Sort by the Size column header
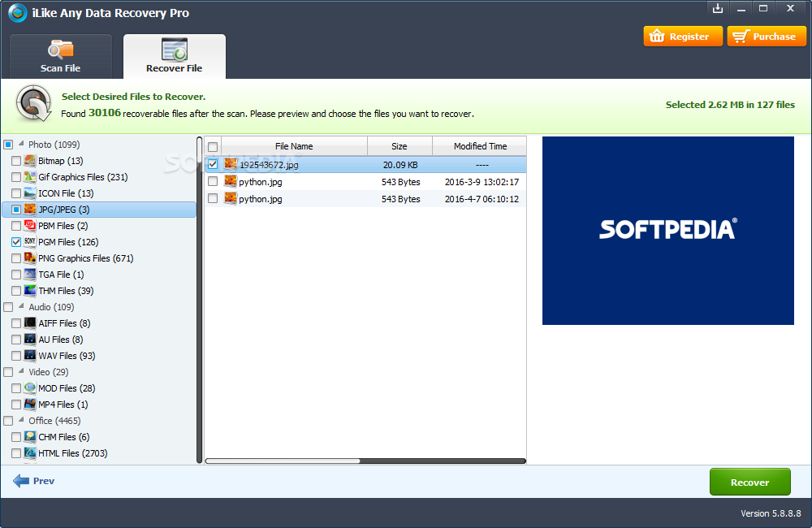 [400, 146]
